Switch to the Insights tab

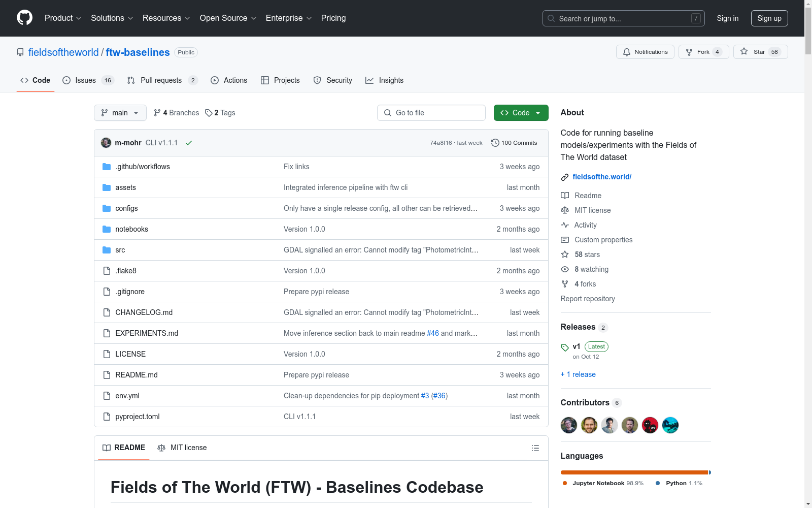(x=385, y=80)
